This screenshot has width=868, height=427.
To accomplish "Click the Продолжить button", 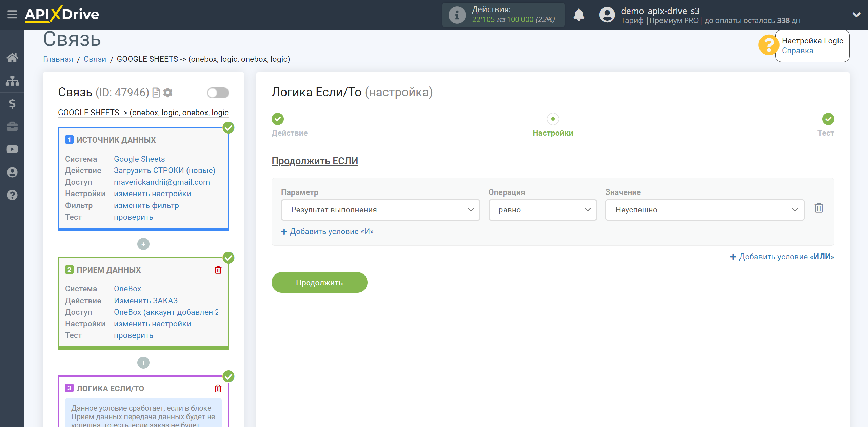I will 319,283.
